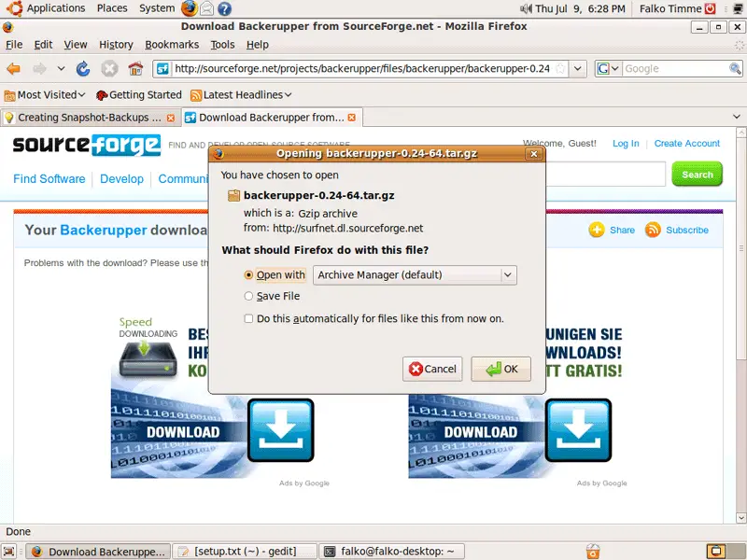Screen dimensions: 747x560
Task: Click the Log In link
Action: point(626,144)
